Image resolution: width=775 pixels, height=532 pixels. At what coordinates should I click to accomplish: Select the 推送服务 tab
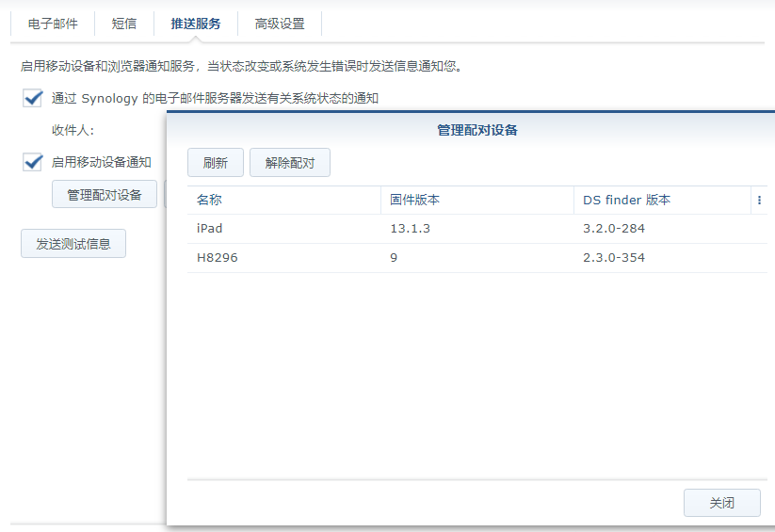(196, 24)
